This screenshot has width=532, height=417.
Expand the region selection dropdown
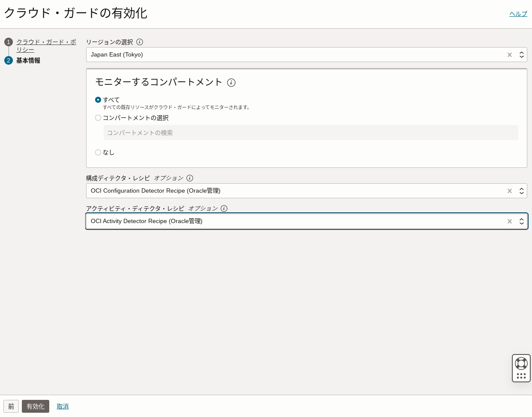[x=521, y=55]
